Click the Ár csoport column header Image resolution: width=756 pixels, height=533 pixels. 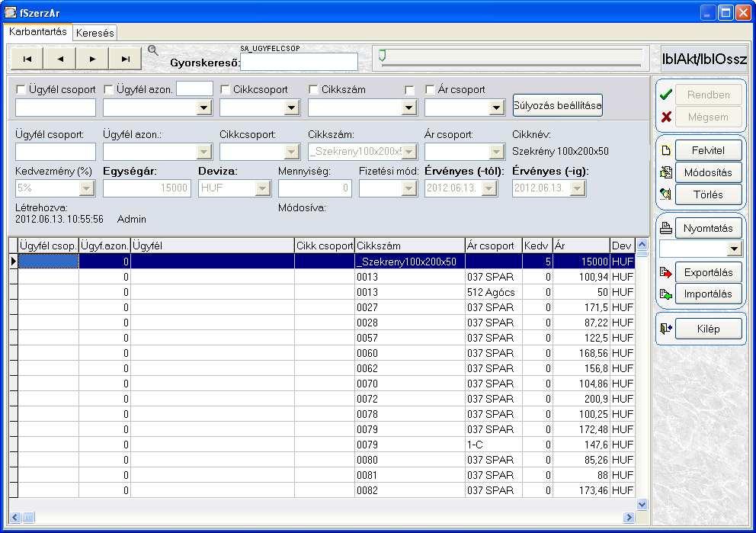pyautogui.click(x=493, y=246)
